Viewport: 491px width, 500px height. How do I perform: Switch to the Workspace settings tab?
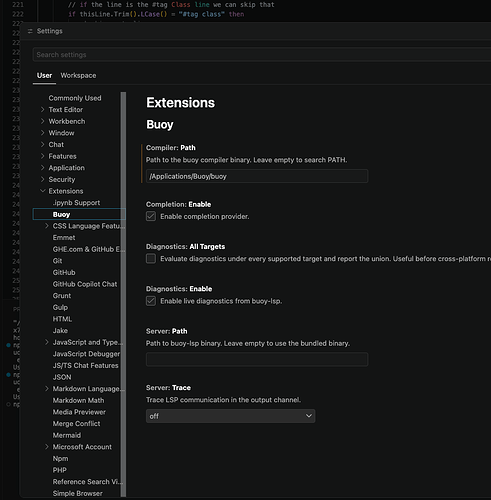coord(78,76)
